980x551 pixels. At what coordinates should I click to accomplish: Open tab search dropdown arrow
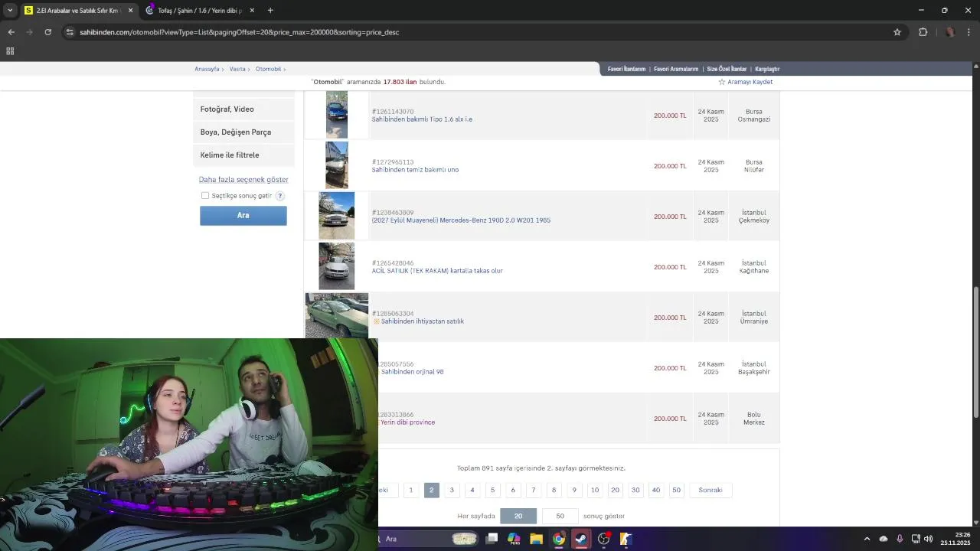tap(10, 10)
